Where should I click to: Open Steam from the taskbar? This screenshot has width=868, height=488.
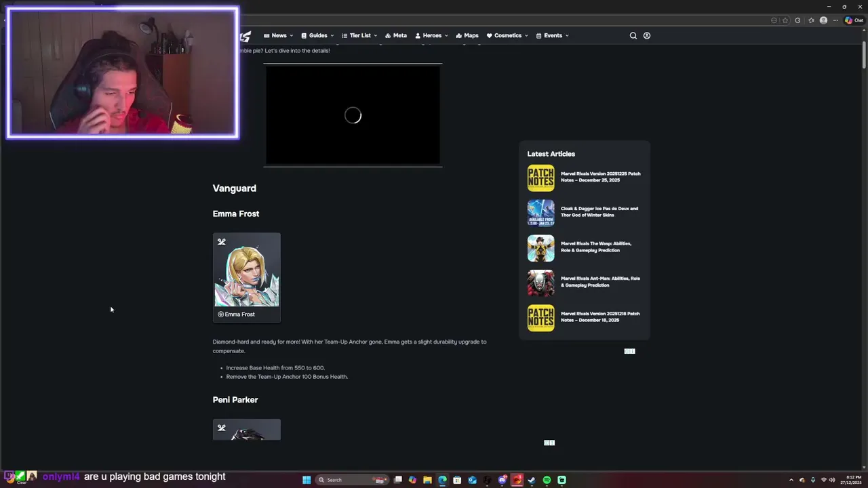tap(532, 480)
